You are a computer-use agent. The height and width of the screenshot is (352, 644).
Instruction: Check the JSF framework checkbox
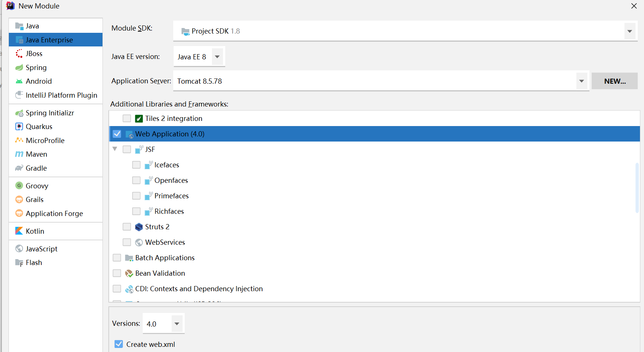click(x=127, y=149)
